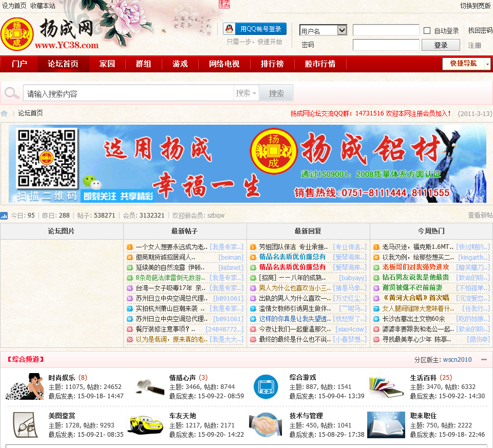Open post 徽商期货诚招居间人
Image resolution: width=493 pixels, height=448 pixels.
pos(165,257)
